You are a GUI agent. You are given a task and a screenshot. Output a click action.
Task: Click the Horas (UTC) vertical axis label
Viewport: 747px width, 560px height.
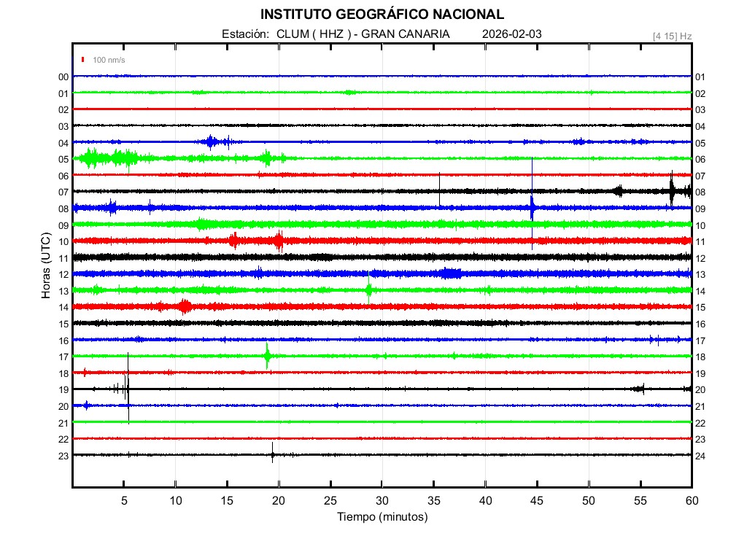[46, 265]
